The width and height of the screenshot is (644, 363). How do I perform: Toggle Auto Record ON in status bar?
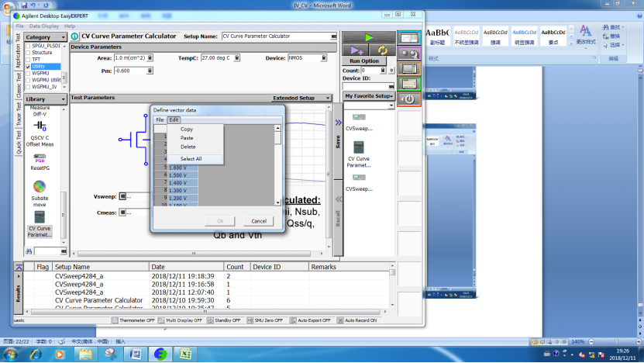(x=357, y=320)
